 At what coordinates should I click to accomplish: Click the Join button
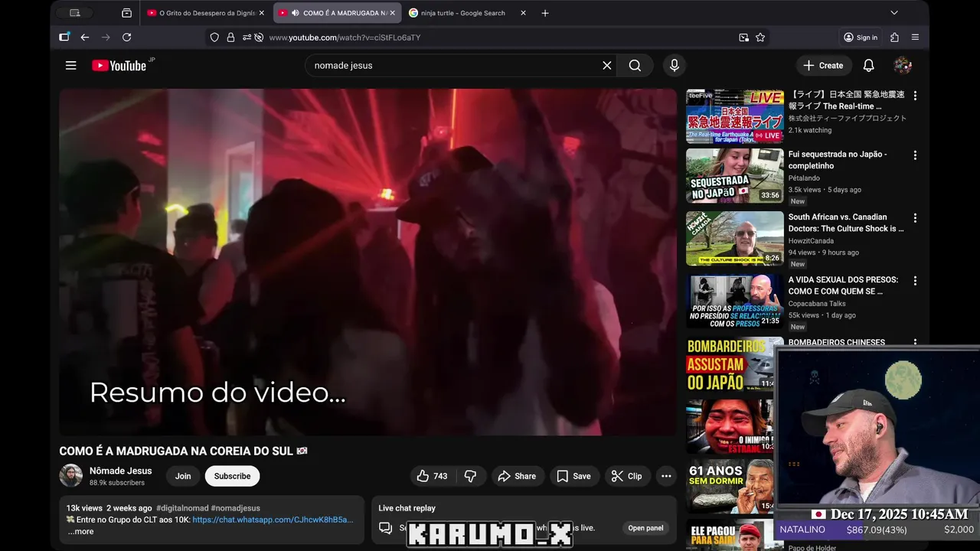click(x=183, y=476)
